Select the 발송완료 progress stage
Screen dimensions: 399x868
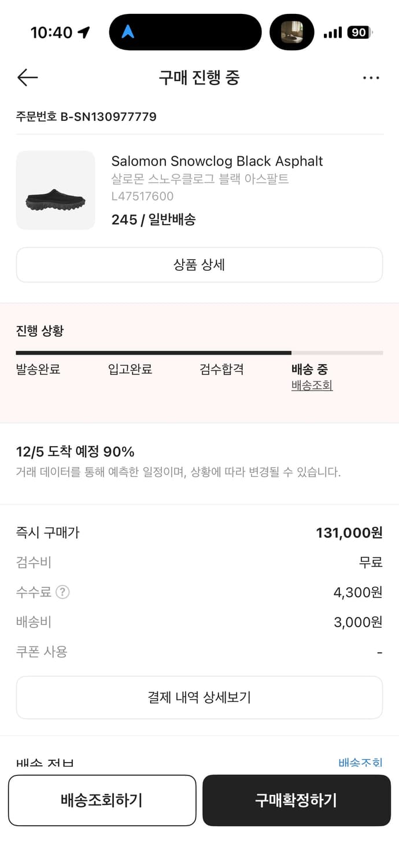[x=39, y=369]
